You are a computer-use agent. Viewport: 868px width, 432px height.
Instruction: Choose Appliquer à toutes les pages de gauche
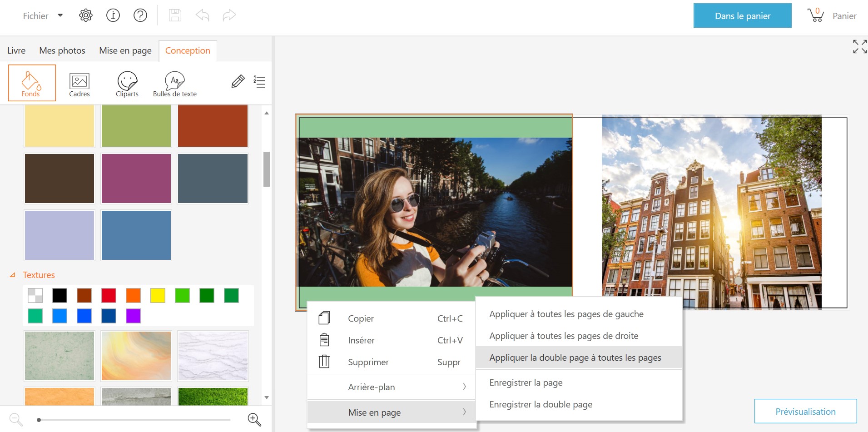[x=579, y=314]
